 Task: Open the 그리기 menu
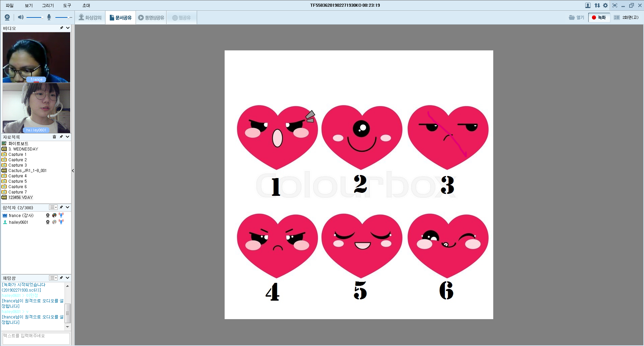[x=48, y=5]
